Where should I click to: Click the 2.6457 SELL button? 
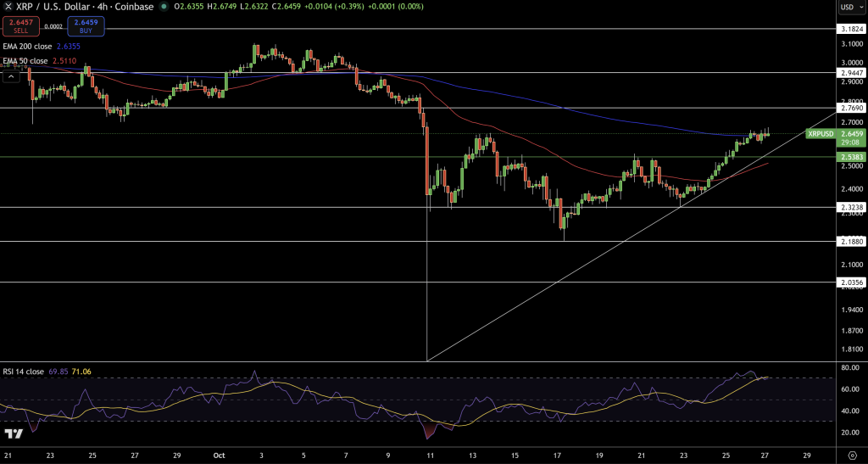pos(20,26)
